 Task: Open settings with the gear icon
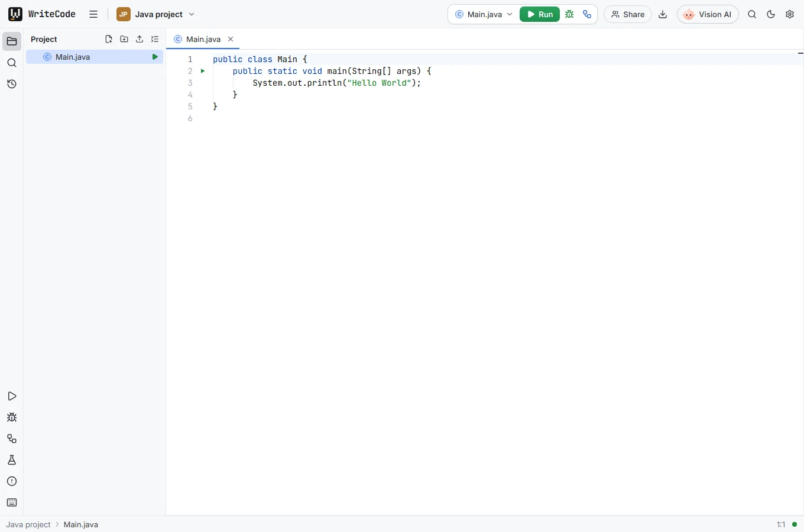click(x=790, y=14)
